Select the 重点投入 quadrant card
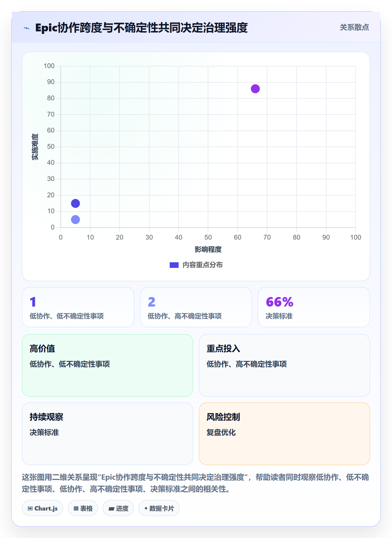Viewport: 392px width, 538px height. tap(284, 365)
